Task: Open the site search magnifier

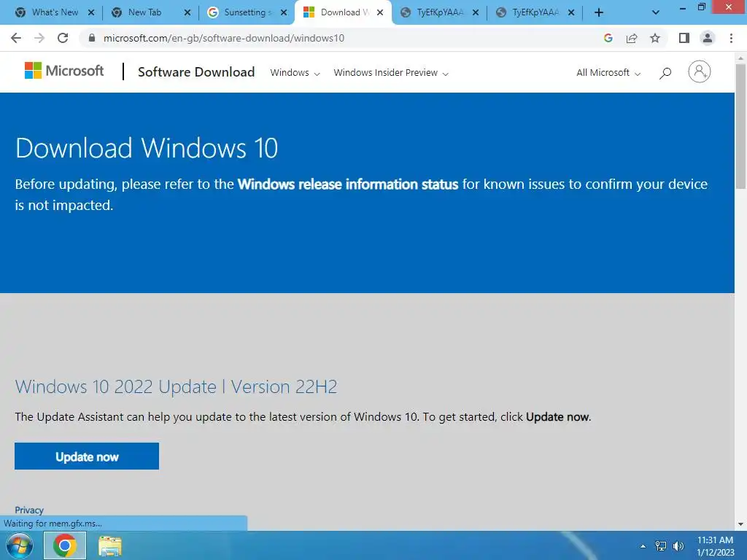Action: pyautogui.click(x=665, y=73)
